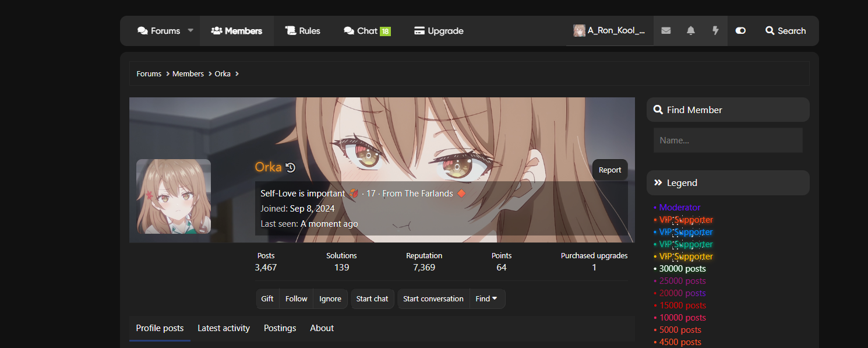868x348 pixels.
Task: Go to the Members navigation item
Action: [237, 31]
